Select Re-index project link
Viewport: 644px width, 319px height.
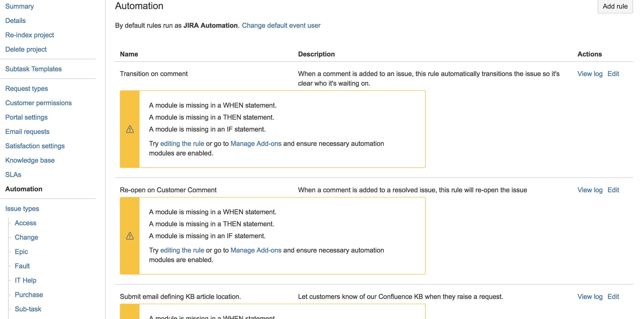[x=29, y=35]
